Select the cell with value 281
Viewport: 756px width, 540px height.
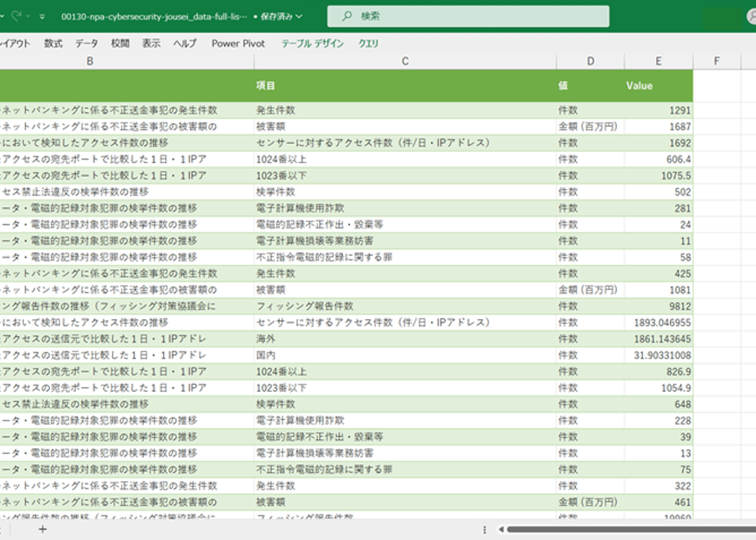tap(659, 209)
